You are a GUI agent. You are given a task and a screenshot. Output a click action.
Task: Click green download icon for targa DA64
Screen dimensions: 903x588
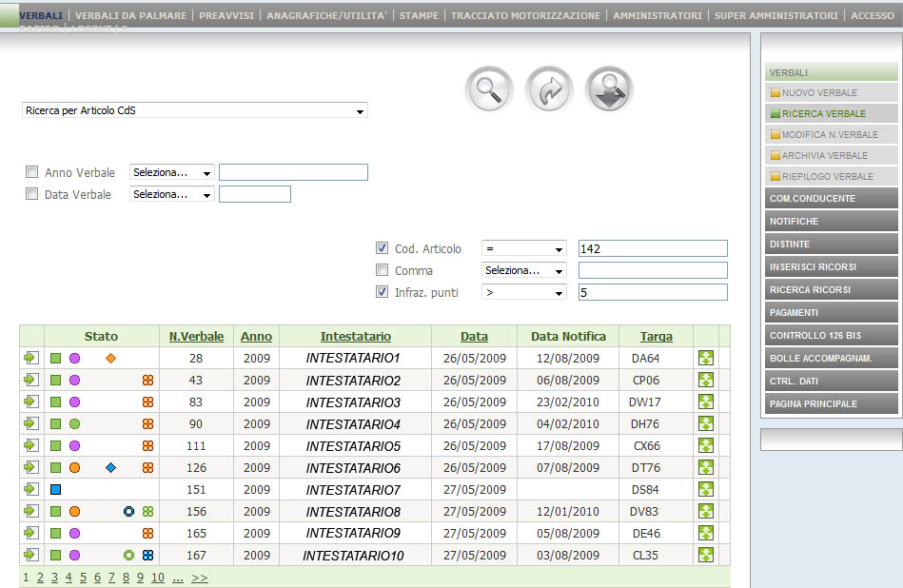pyautogui.click(x=706, y=358)
